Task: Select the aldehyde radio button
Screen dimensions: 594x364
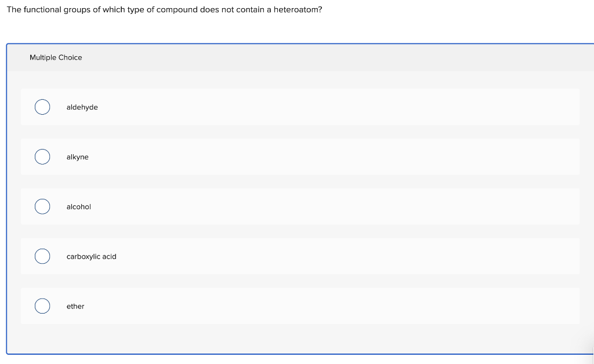Action: coord(42,107)
